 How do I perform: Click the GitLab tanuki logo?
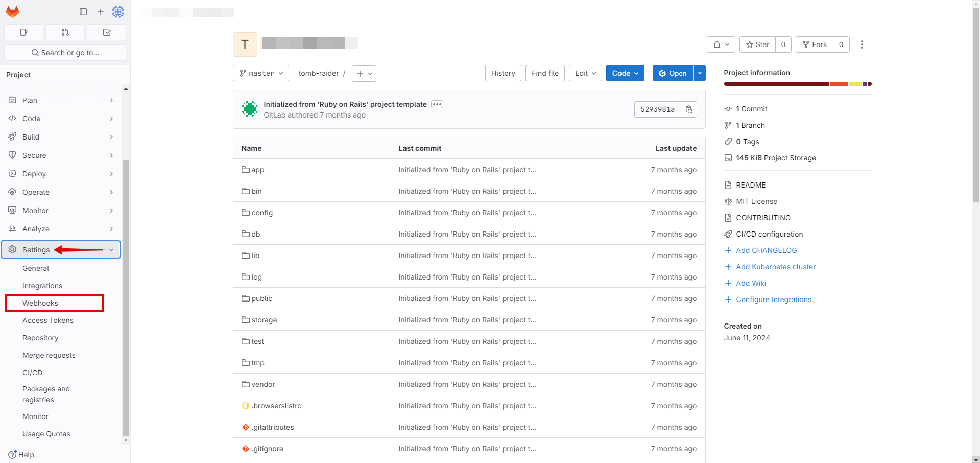tap(12, 11)
